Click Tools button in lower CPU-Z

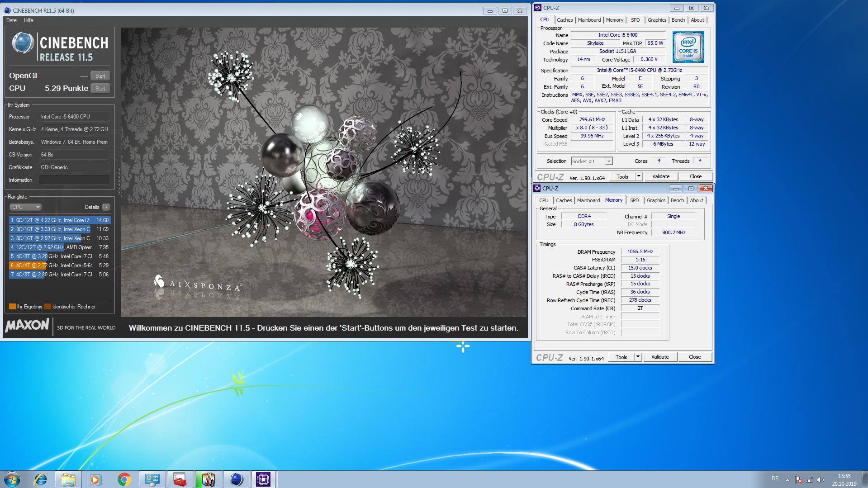click(x=621, y=357)
